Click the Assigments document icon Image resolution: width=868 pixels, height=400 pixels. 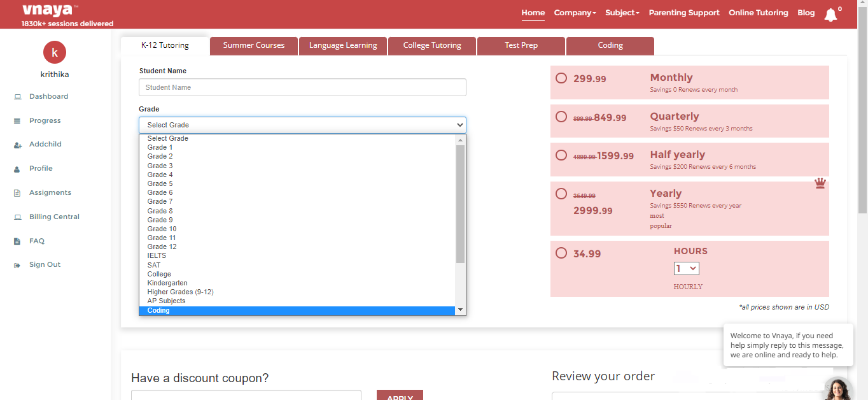pyautogui.click(x=17, y=193)
